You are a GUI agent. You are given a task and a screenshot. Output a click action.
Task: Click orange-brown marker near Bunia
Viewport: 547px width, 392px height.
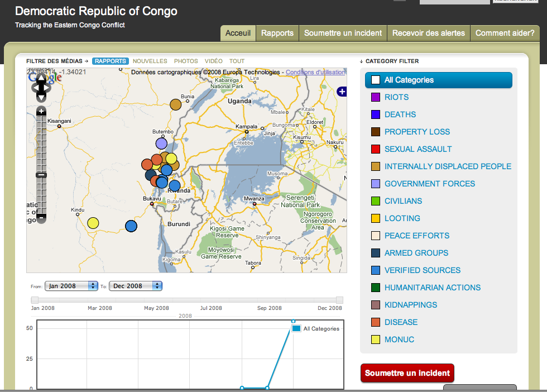click(x=175, y=104)
